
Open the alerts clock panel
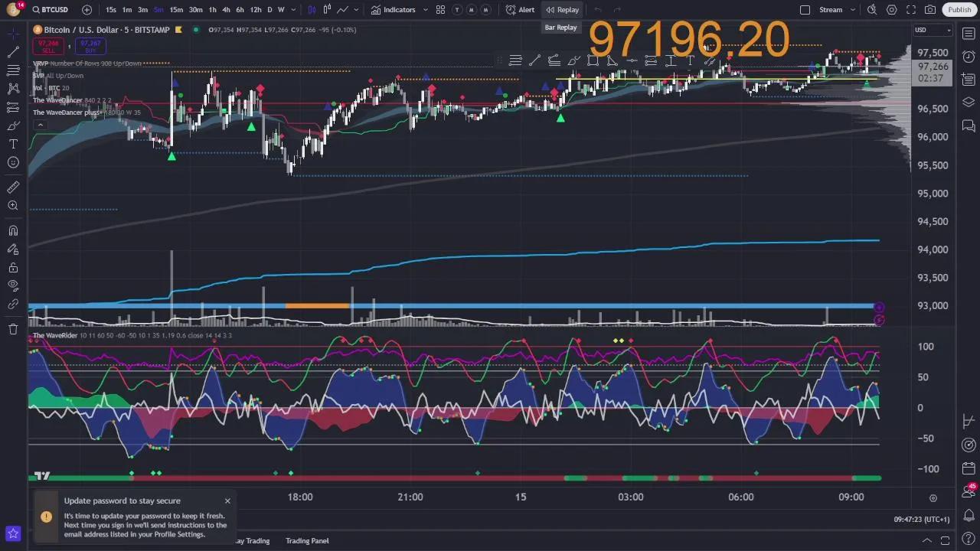969,57
